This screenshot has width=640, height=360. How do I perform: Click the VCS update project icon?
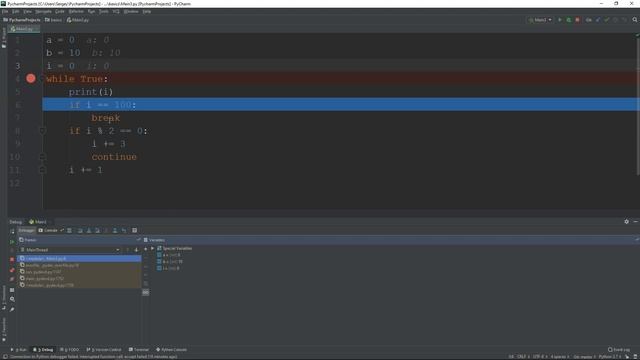pos(598,20)
